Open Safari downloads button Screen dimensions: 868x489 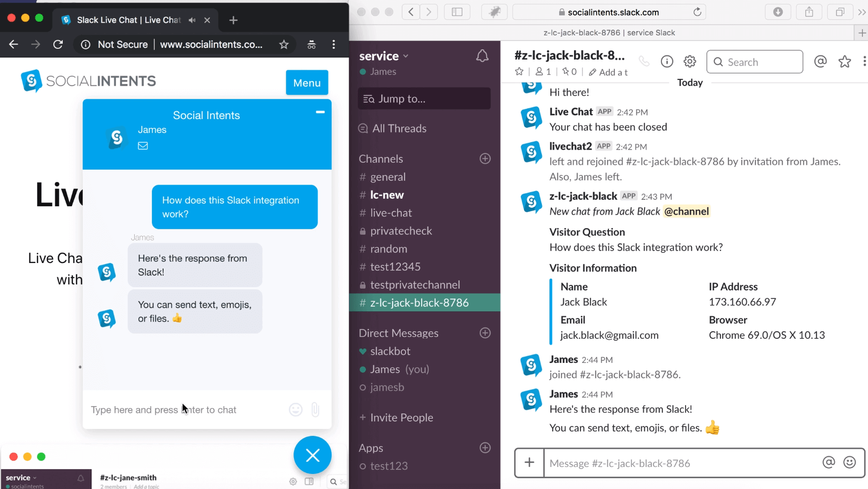(778, 12)
